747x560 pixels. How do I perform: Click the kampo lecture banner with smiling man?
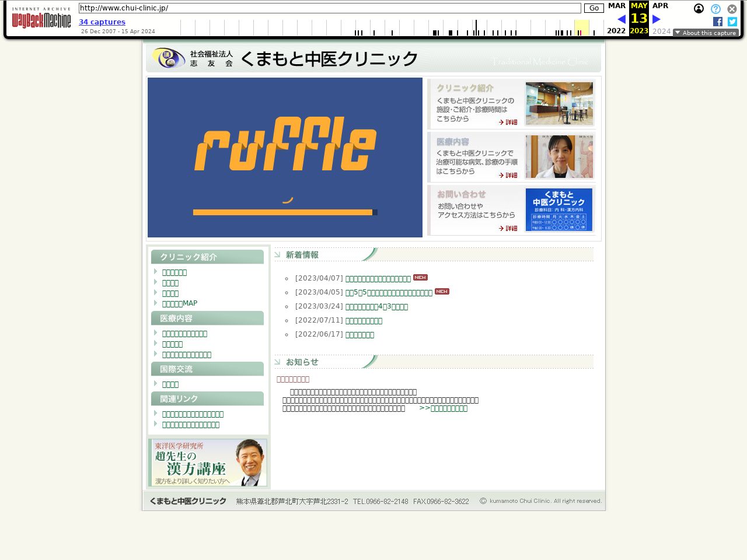click(x=208, y=463)
